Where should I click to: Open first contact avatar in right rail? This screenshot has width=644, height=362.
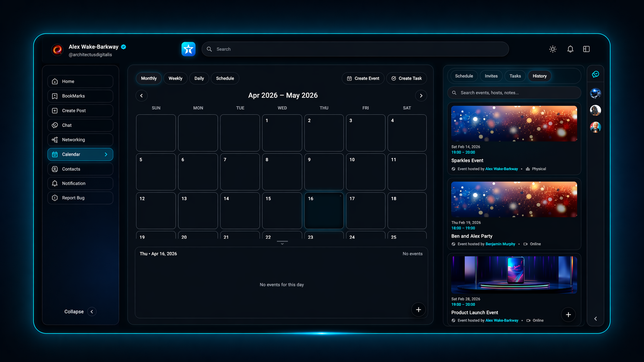coord(595,93)
